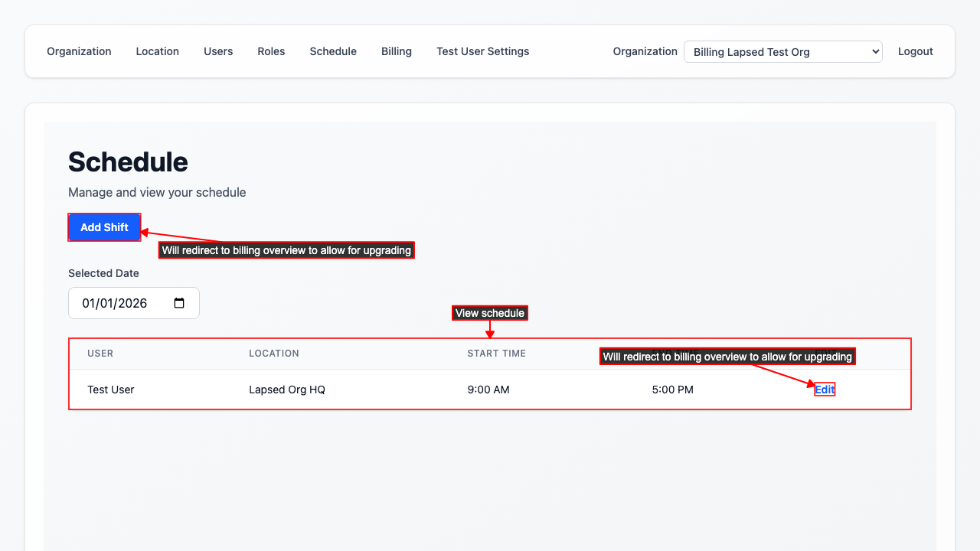Screen dimensions: 980x551
Task: Open the Billing nav item
Action: (x=397, y=51)
